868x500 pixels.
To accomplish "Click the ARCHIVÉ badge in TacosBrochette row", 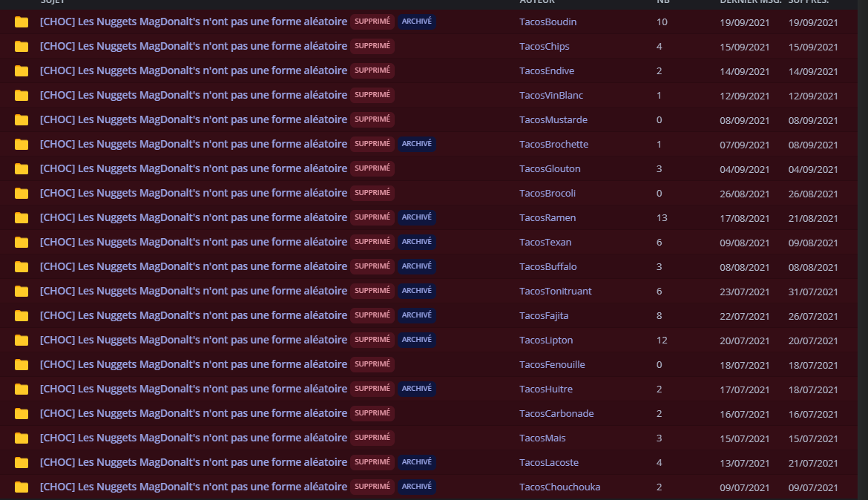I will click(x=417, y=144).
